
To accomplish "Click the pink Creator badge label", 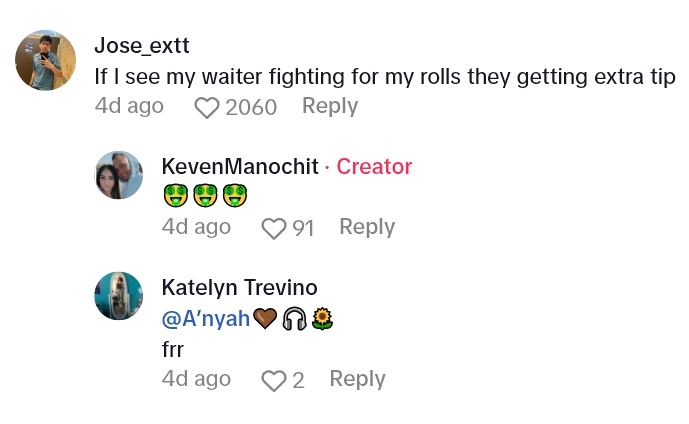I will click(x=374, y=167).
